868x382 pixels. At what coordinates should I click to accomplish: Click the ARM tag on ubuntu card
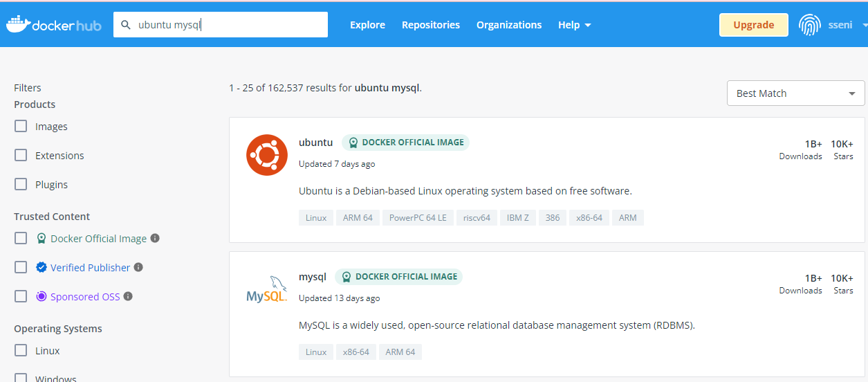click(x=628, y=218)
